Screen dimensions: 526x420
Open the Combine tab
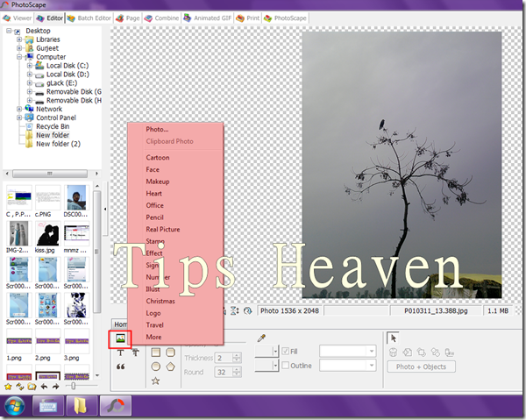pyautogui.click(x=161, y=18)
